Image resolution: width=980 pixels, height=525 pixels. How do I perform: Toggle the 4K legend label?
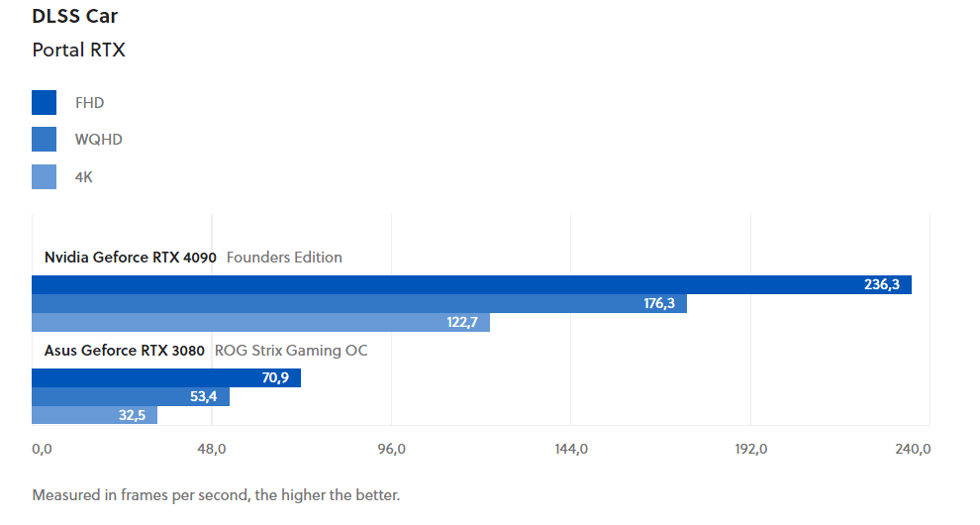pos(84,177)
